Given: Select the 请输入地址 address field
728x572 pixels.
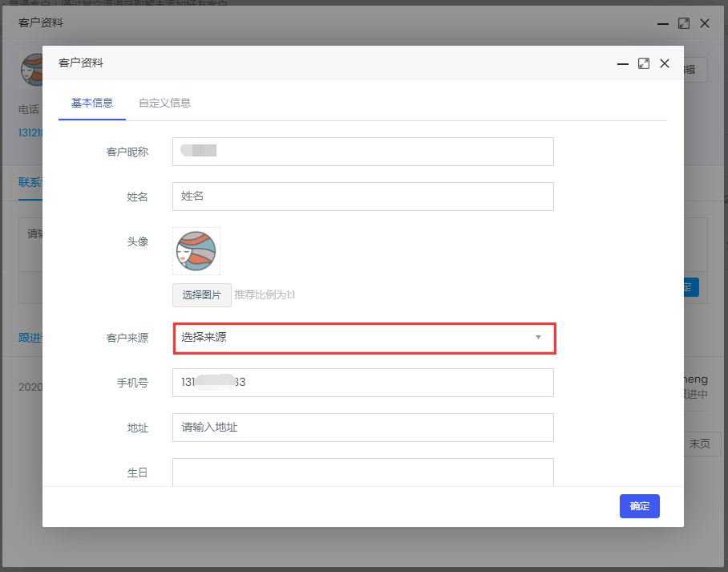Looking at the screenshot, I should point(362,428).
